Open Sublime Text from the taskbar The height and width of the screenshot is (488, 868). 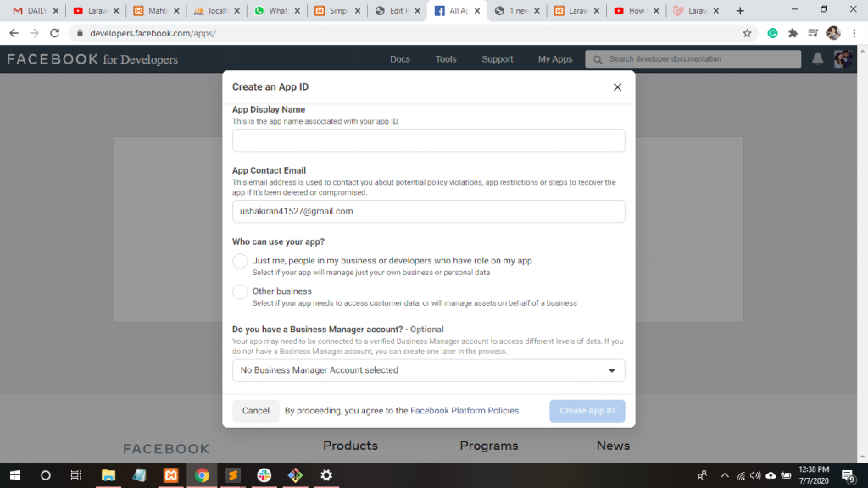pyautogui.click(x=233, y=475)
